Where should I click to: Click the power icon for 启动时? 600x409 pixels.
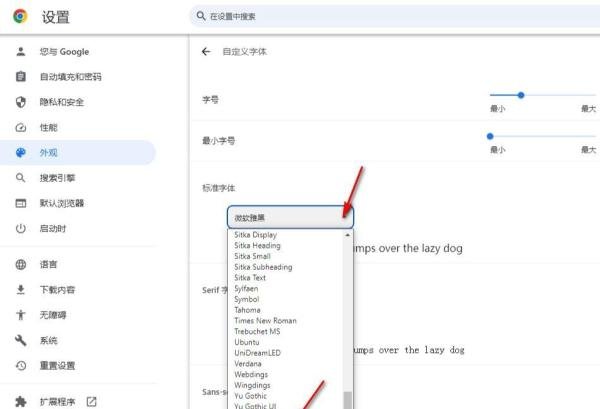[x=21, y=228]
